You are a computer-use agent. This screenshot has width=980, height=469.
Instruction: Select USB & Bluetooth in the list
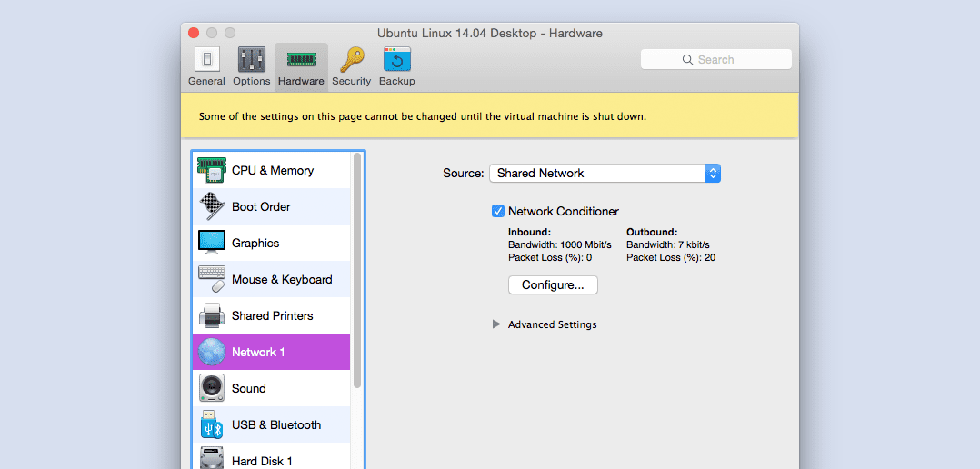coord(271,424)
